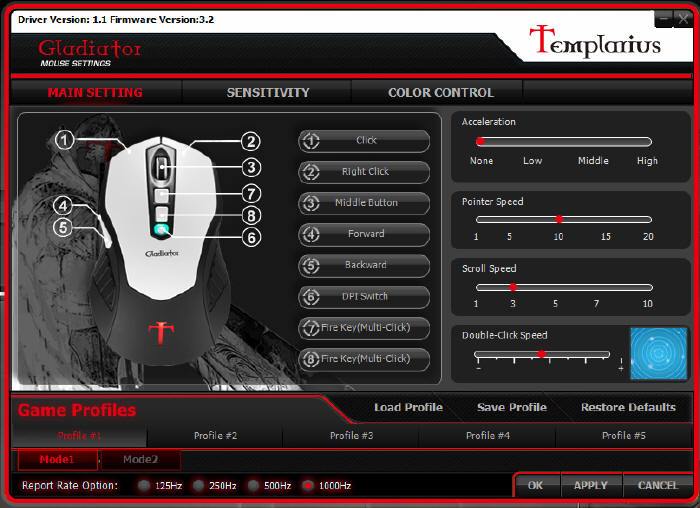Click circled number 5 on mouse diagram
Viewport: 700px width, 508px height.
point(62,227)
